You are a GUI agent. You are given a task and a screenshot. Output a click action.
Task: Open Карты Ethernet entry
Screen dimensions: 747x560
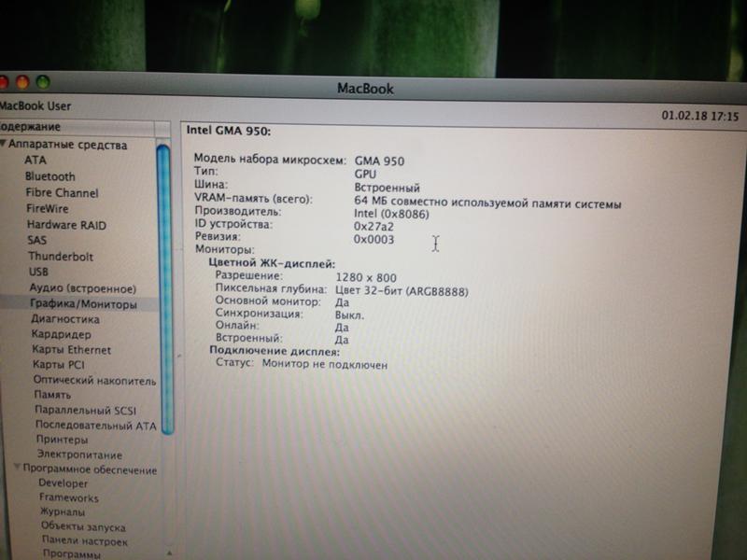72,349
